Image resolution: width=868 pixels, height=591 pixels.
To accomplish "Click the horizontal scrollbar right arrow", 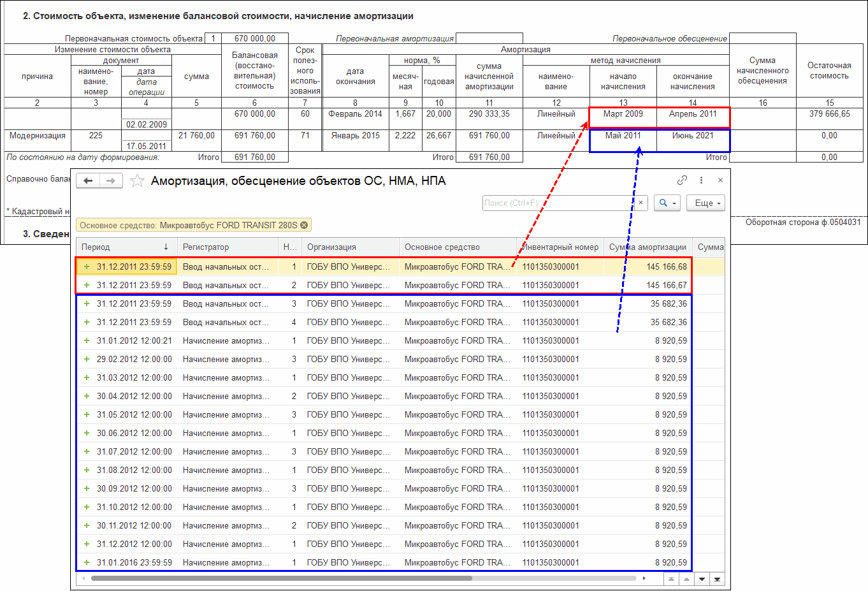I will click(x=644, y=578).
